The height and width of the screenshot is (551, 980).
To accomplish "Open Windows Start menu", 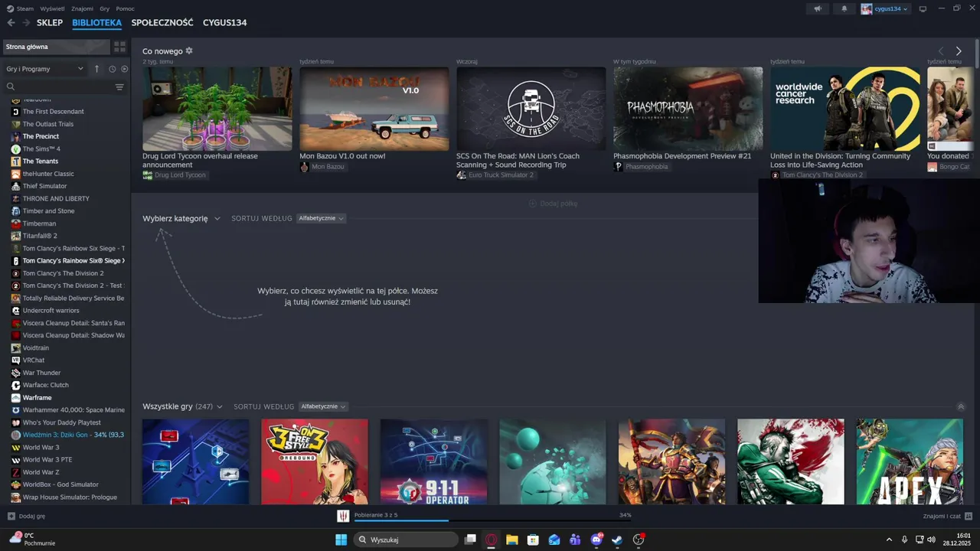I will click(341, 540).
